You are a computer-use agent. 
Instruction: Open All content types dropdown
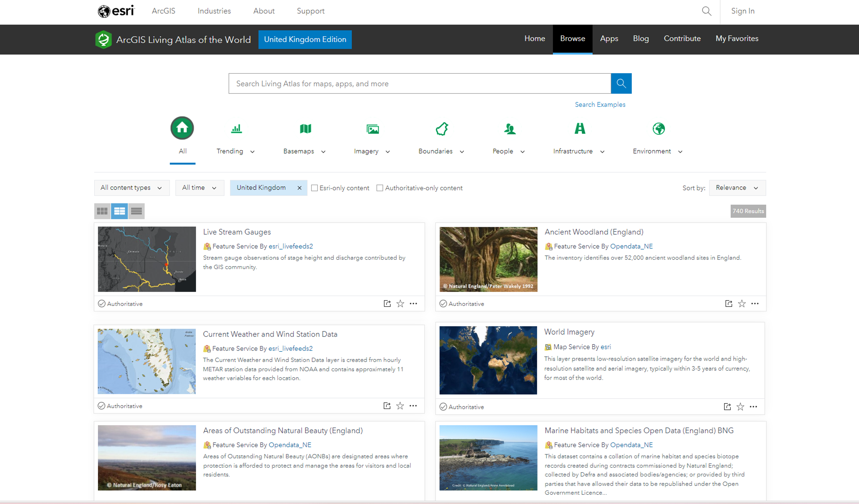tap(132, 188)
